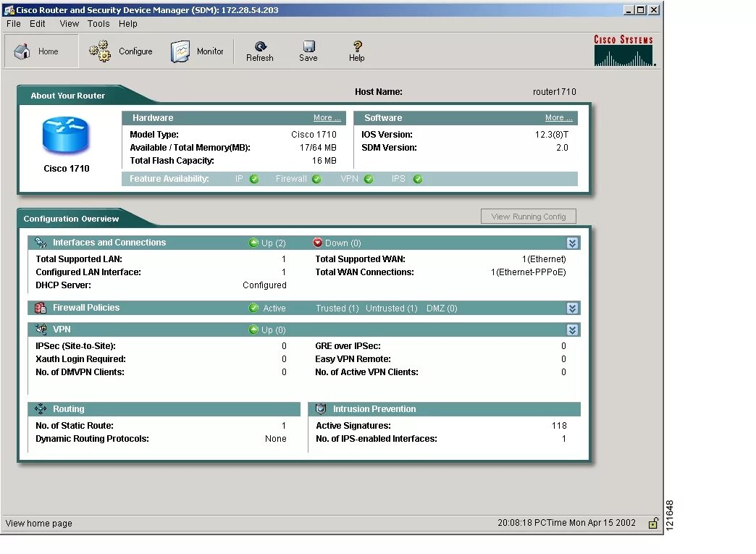
Task: Open the Tools menu
Action: point(98,24)
